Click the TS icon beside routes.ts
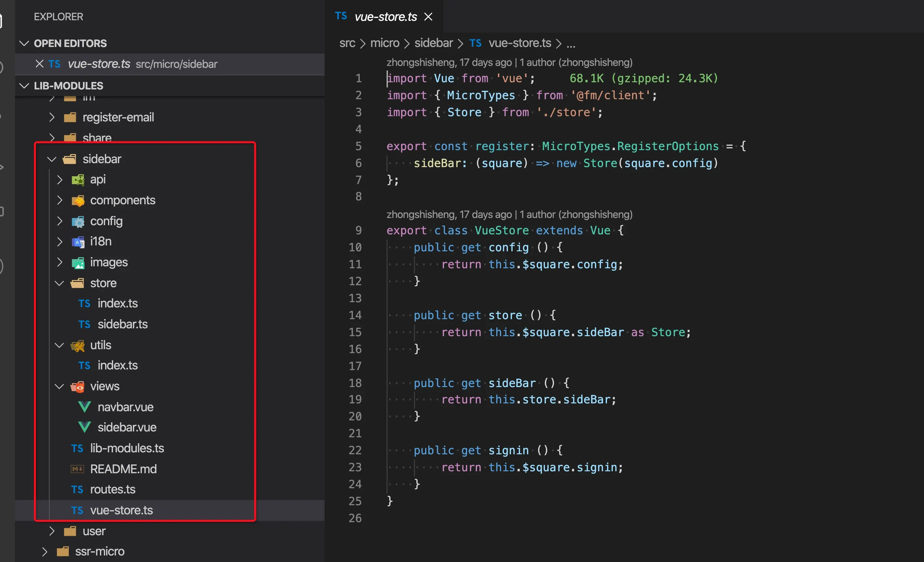Image resolution: width=924 pixels, height=562 pixels. pos(77,490)
